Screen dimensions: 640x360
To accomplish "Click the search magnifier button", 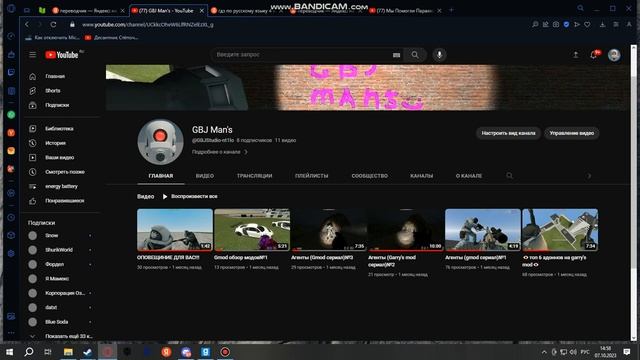I will point(415,55).
